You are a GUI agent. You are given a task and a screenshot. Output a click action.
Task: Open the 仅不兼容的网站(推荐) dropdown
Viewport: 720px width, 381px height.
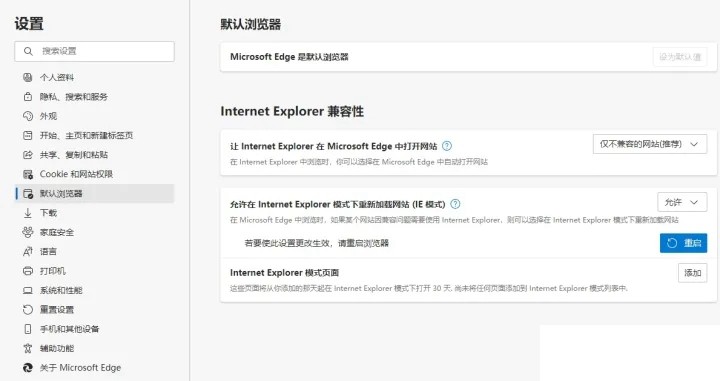coord(650,144)
